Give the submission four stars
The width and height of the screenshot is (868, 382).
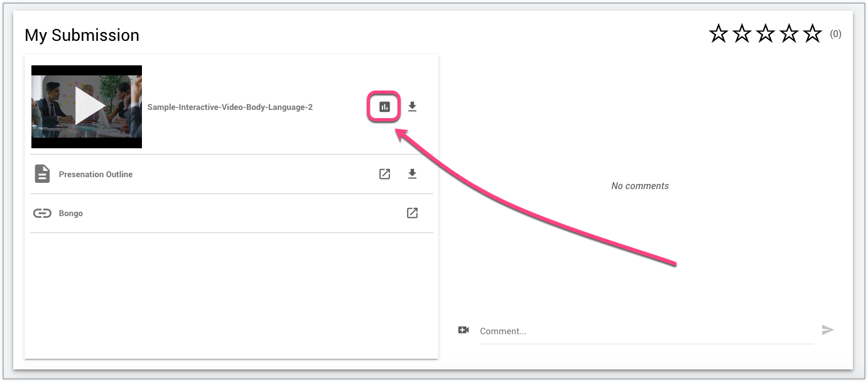[789, 34]
